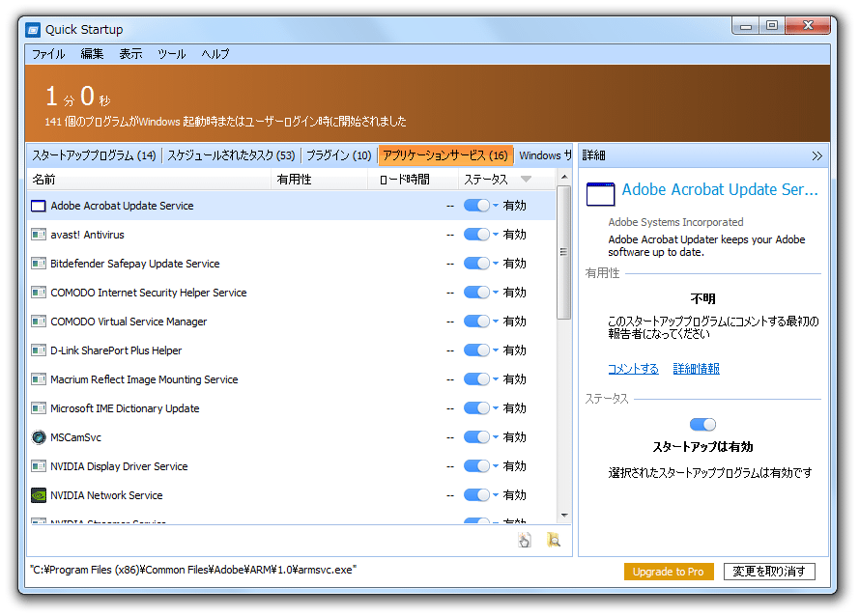859x616 pixels.
Task: Open status dropdown arrow for NVIDIA Display Driver Service
Action: tap(496, 466)
